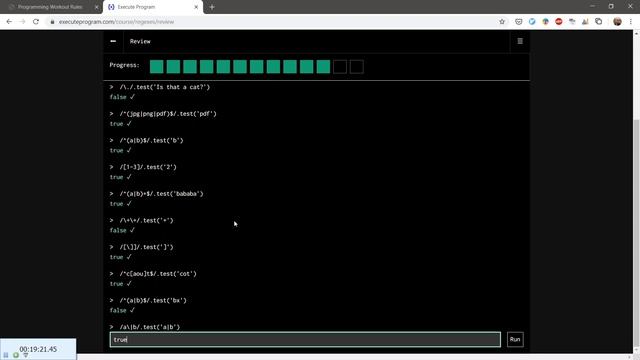The image size is (640, 360).
Task: Expand the timer widget dropdown arrow
Action: tap(26, 356)
